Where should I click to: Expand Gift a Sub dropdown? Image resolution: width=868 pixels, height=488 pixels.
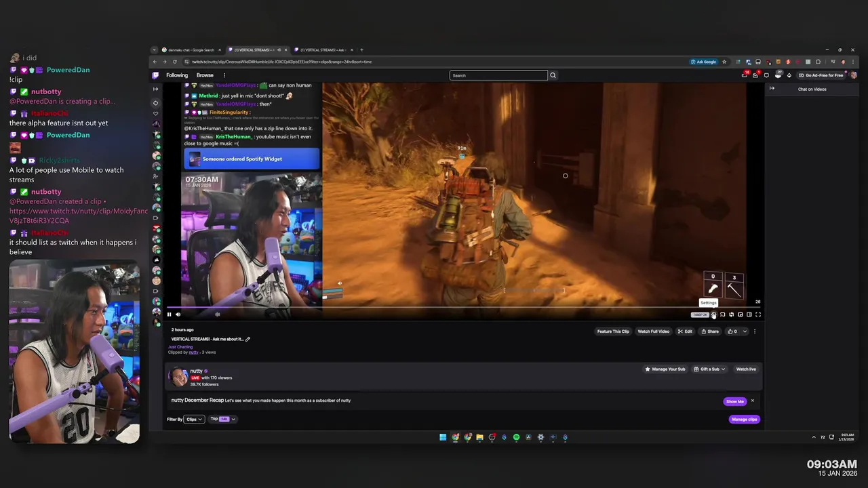click(x=709, y=369)
